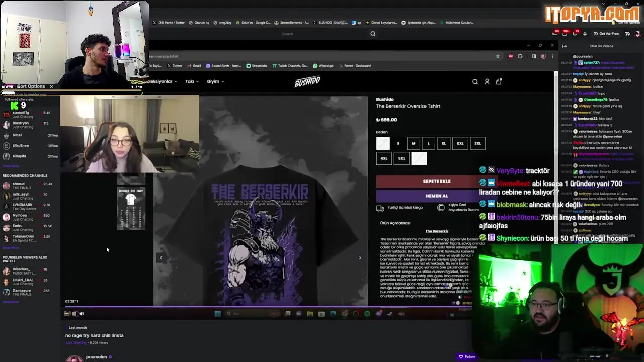Viewport: 644px width, 362px height.
Task: Click the SEPETE EKLE button
Action: 437,182
